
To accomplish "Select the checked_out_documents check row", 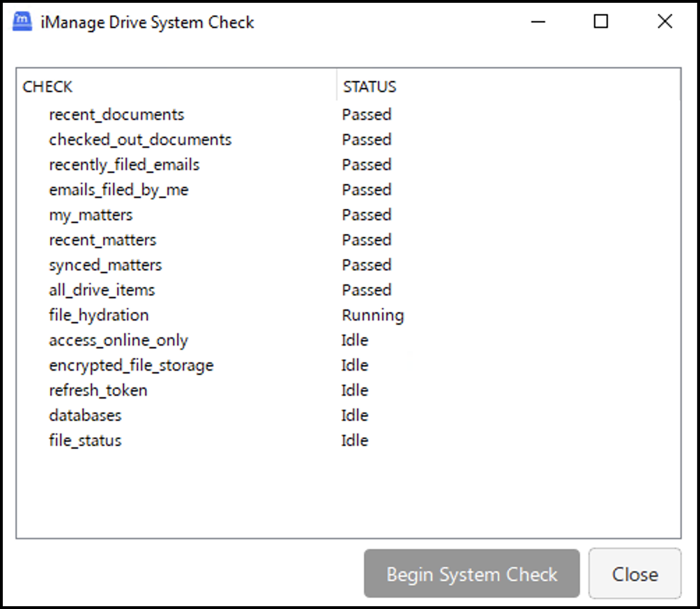I will [140, 139].
